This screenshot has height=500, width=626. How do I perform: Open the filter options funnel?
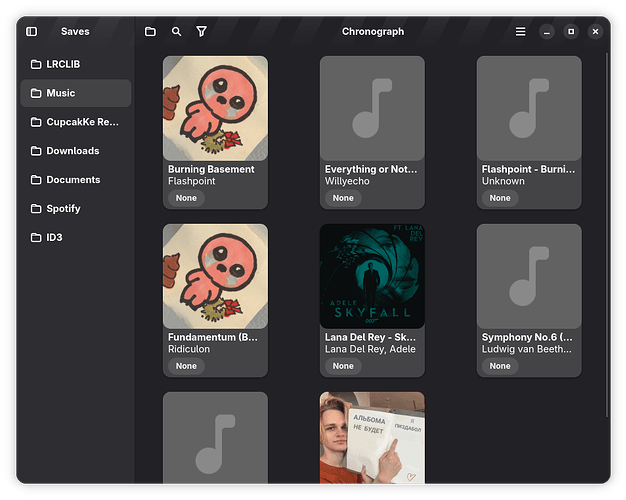pyautogui.click(x=201, y=31)
